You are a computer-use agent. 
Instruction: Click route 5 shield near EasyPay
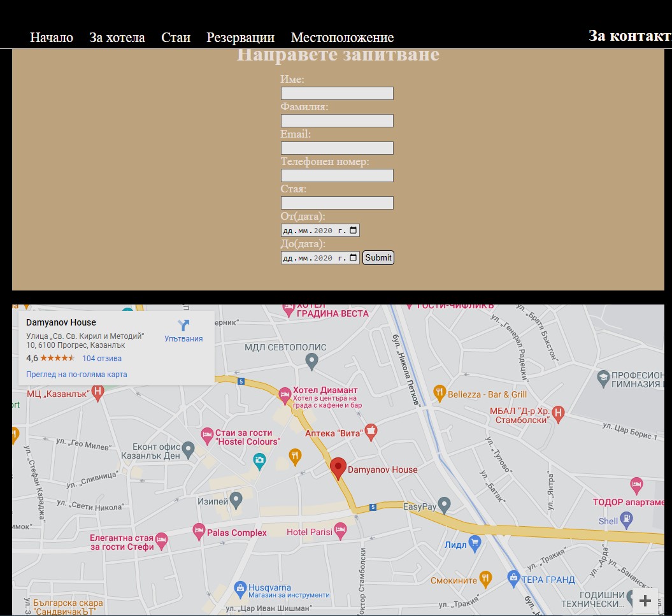(x=373, y=507)
